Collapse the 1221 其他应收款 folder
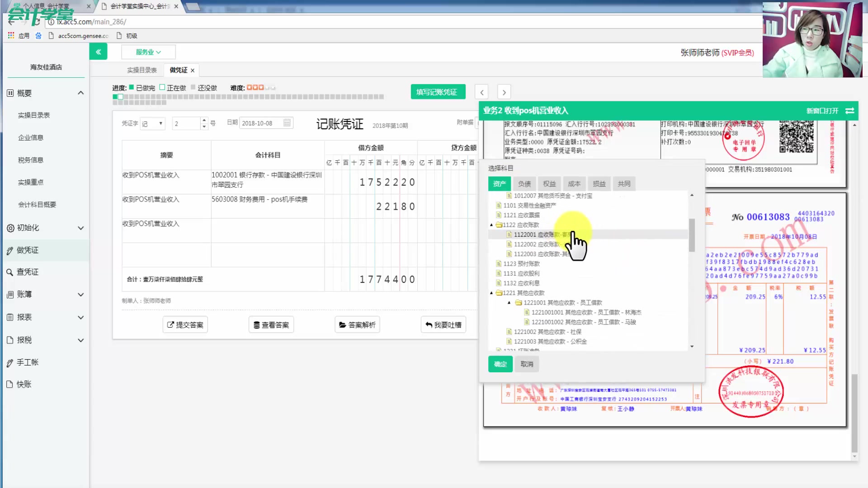Screen dimensions: 868x488 [x=491, y=293]
